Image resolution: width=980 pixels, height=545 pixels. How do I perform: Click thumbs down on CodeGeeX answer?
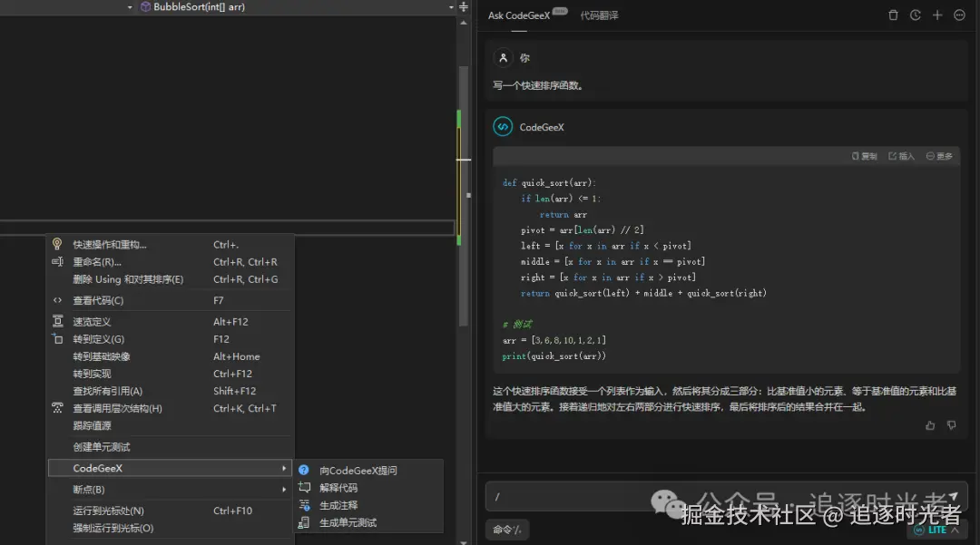point(951,425)
